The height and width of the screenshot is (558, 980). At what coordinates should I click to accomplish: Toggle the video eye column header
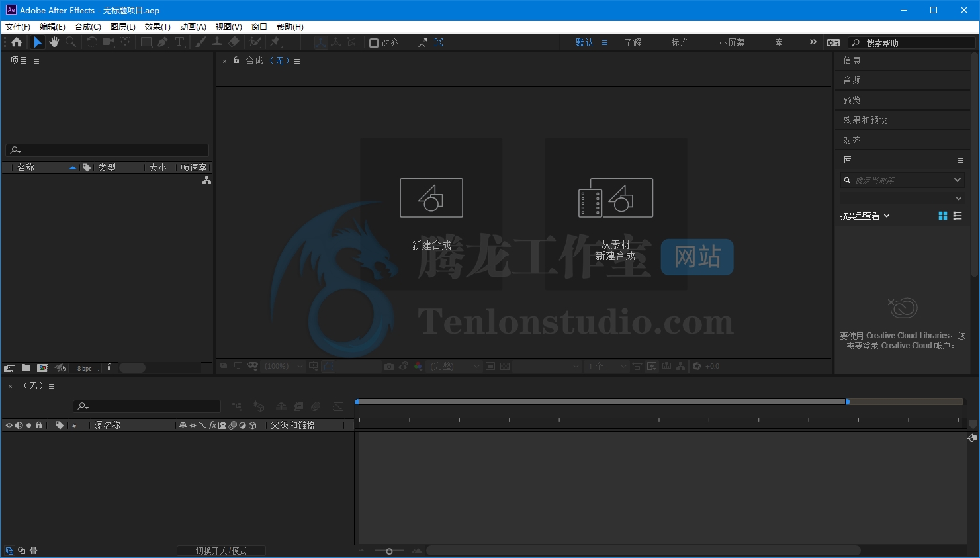click(x=9, y=425)
